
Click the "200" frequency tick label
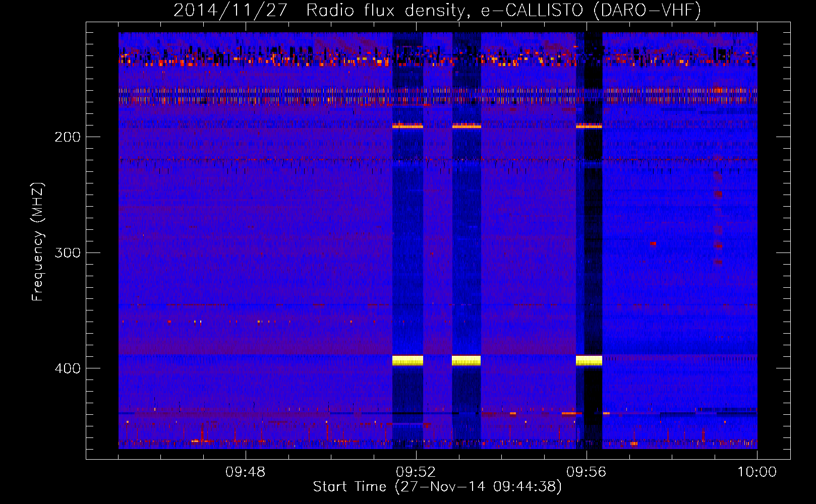tap(68, 137)
